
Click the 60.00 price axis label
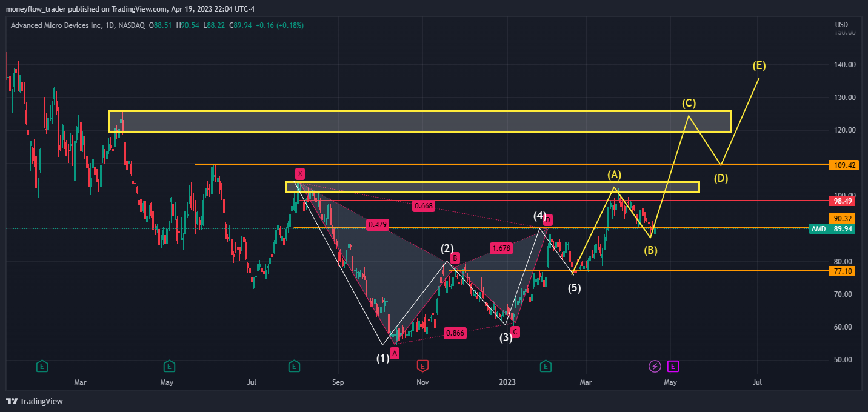coord(844,327)
